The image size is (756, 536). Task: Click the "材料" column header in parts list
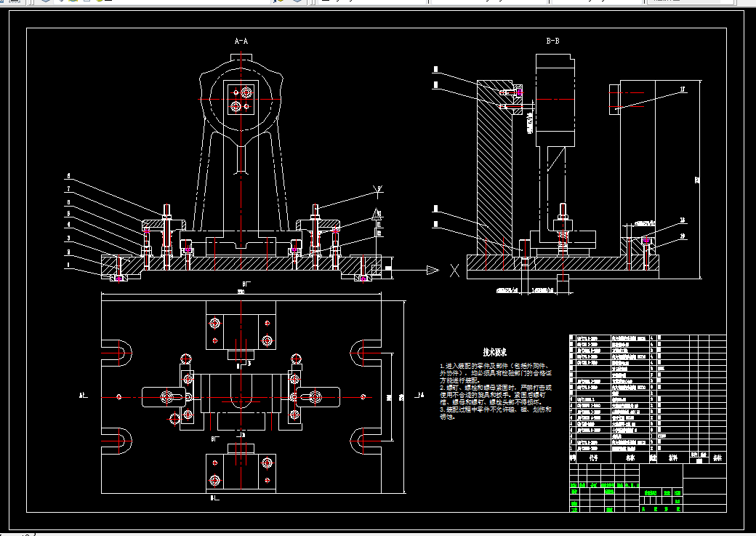pyautogui.click(x=673, y=458)
